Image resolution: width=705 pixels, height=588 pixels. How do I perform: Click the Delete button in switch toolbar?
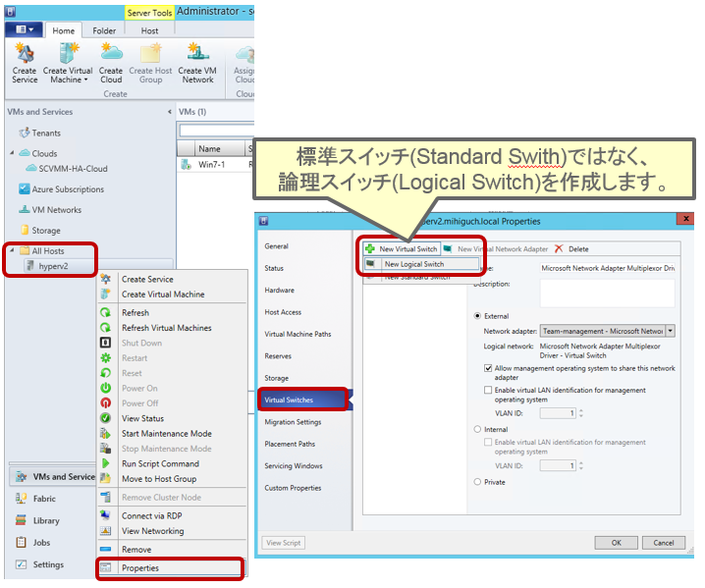[x=571, y=248]
